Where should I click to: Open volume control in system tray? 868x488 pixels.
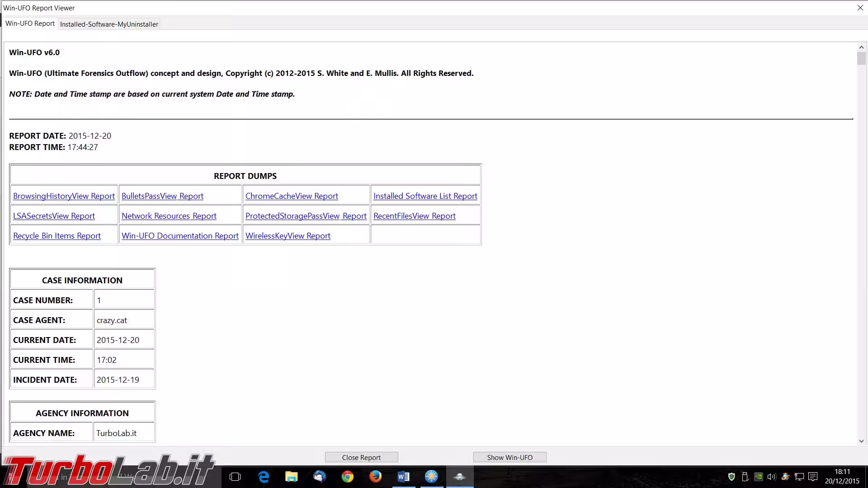coord(772,477)
